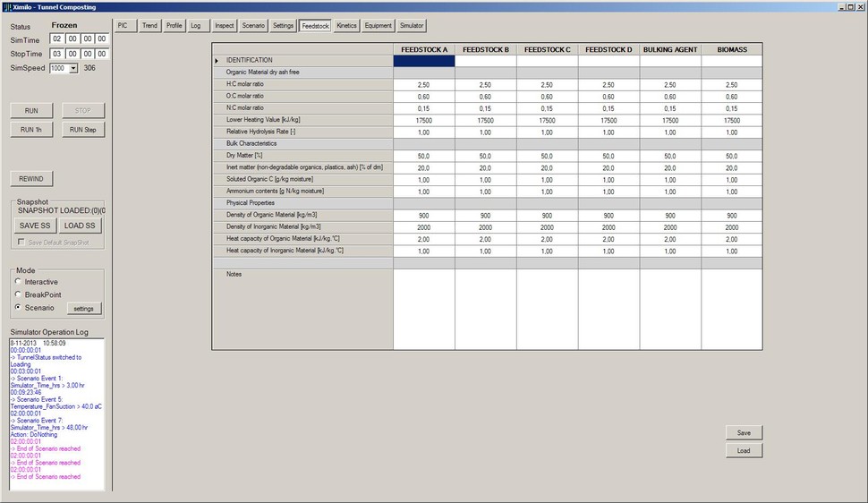The image size is (868, 503).
Task: Click the LOAD SS snapshot button
Action: coord(79,226)
